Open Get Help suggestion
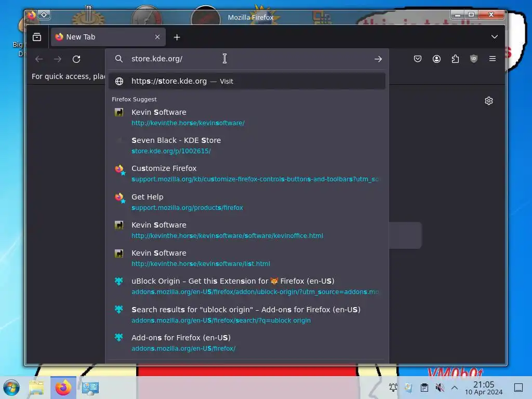Screen dimensions: 532x399 click(x=247, y=202)
